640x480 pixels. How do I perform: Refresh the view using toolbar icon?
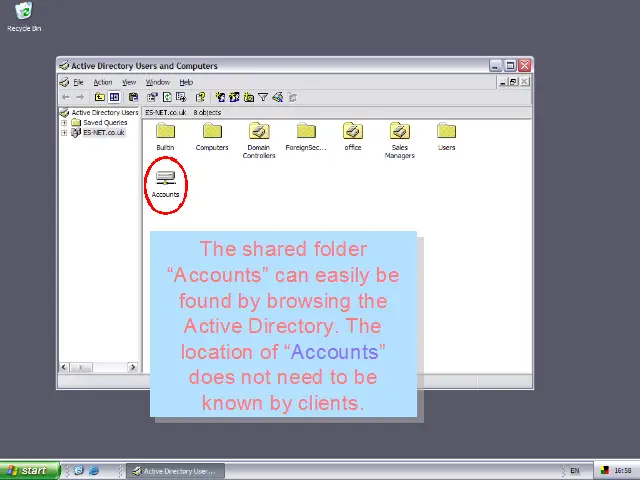[x=167, y=97]
